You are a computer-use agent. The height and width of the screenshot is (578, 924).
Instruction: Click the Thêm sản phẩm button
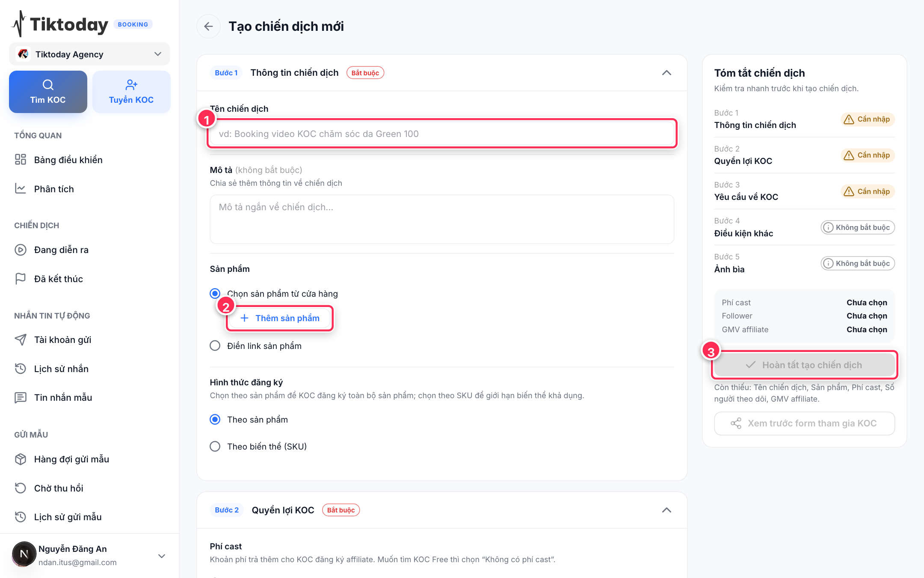pyautogui.click(x=280, y=318)
